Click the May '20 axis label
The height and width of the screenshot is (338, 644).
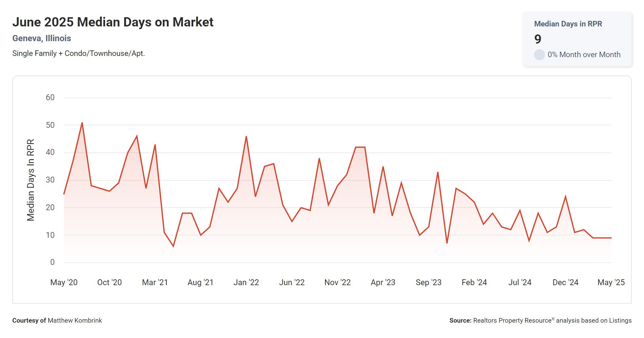[64, 282]
